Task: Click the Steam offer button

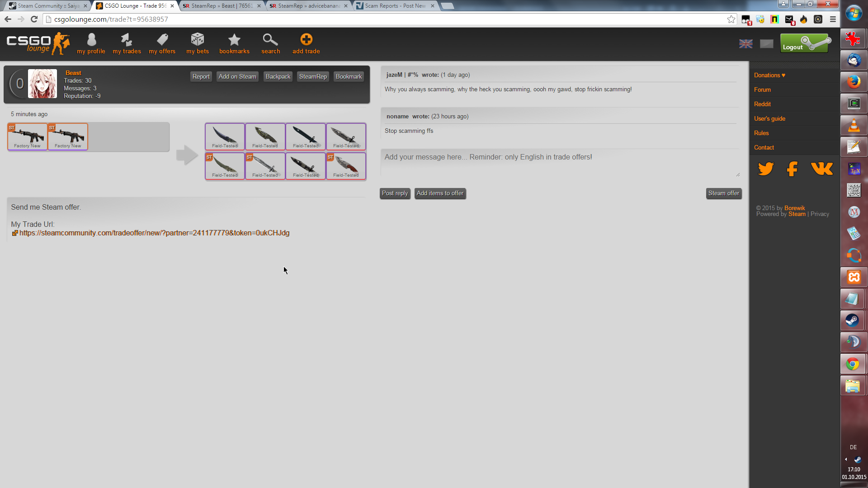Action: (x=723, y=193)
